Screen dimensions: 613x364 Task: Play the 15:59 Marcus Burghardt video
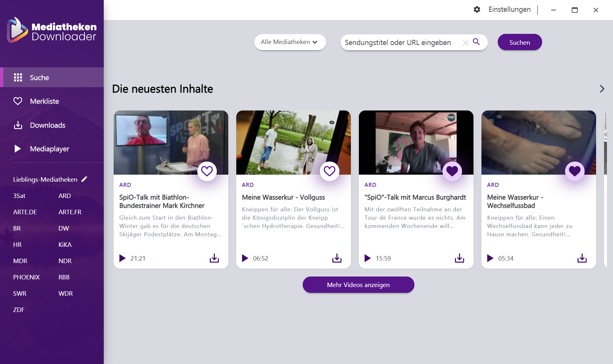pyautogui.click(x=368, y=258)
